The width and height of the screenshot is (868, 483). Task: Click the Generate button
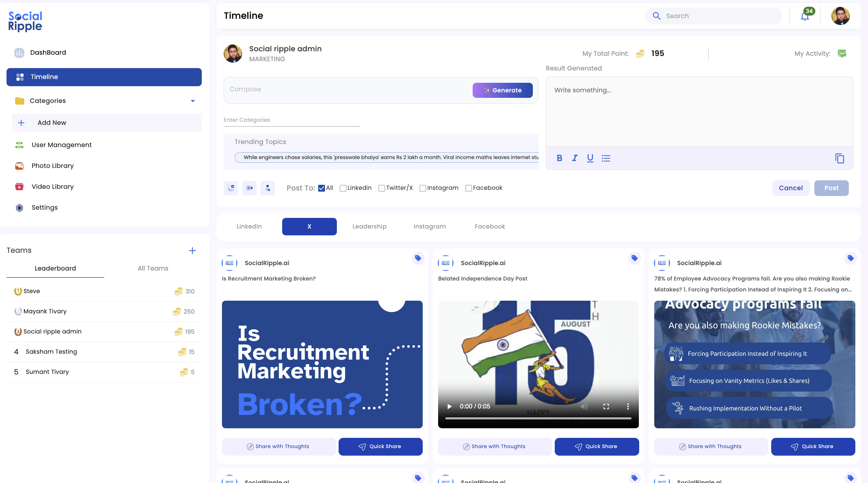tap(502, 90)
